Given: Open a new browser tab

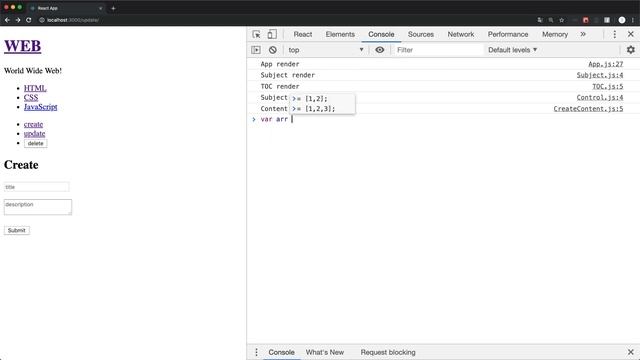Looking at the screenshot, I should (x=113, y=8).
